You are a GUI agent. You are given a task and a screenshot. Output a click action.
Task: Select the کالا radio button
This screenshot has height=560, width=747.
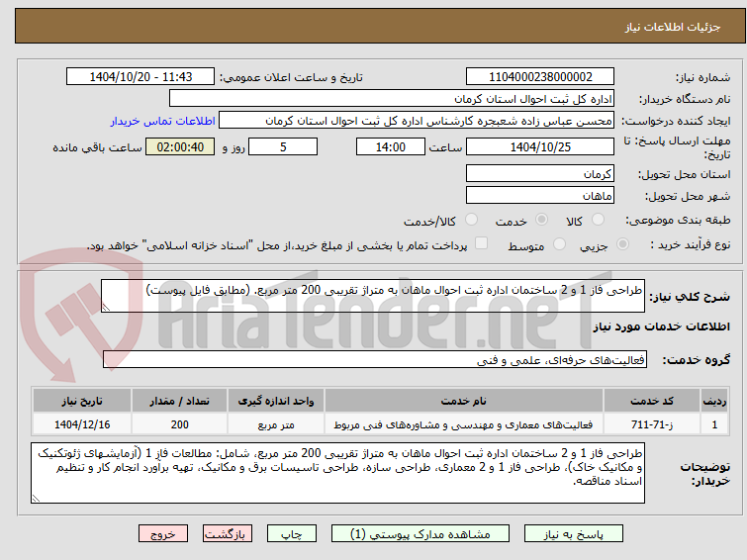[598, 220]
